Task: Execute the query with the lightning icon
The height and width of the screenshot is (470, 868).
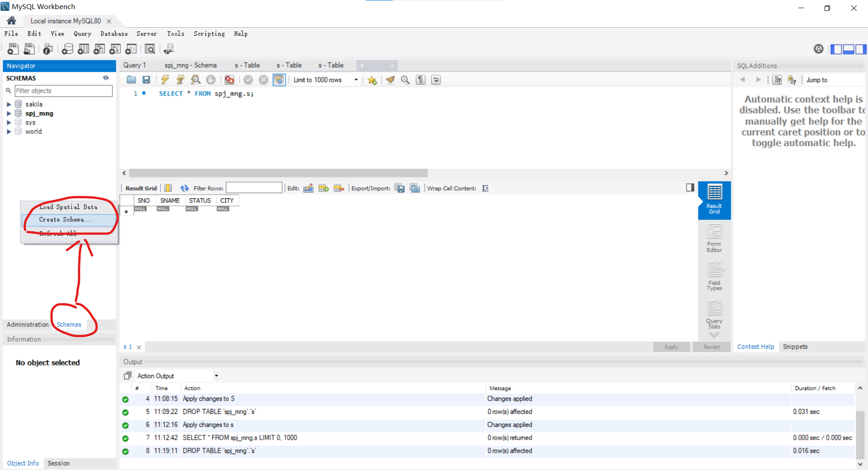Action: tap(165, 80)
